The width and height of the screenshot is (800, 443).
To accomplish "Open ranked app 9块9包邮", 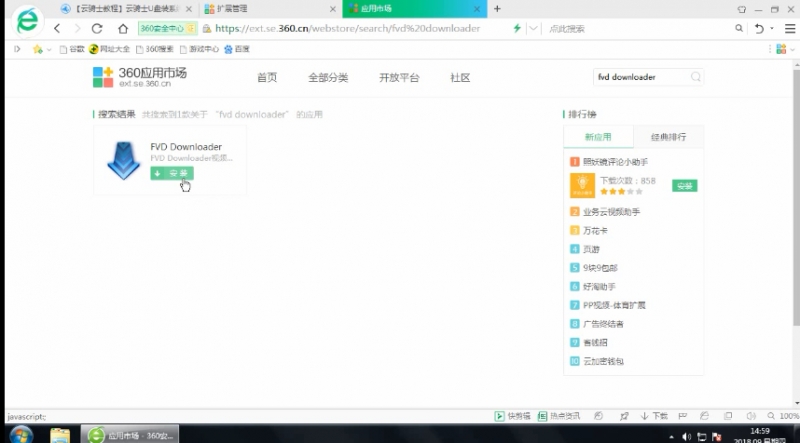I will (600, 267).
